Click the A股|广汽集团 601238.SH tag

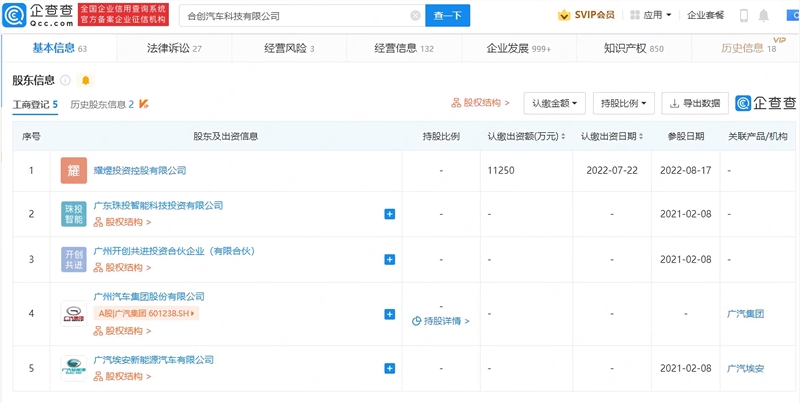pos(146,313)
